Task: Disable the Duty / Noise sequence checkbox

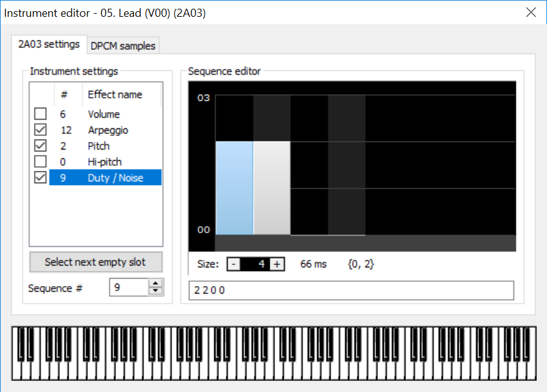Action: tap(39, 177)
